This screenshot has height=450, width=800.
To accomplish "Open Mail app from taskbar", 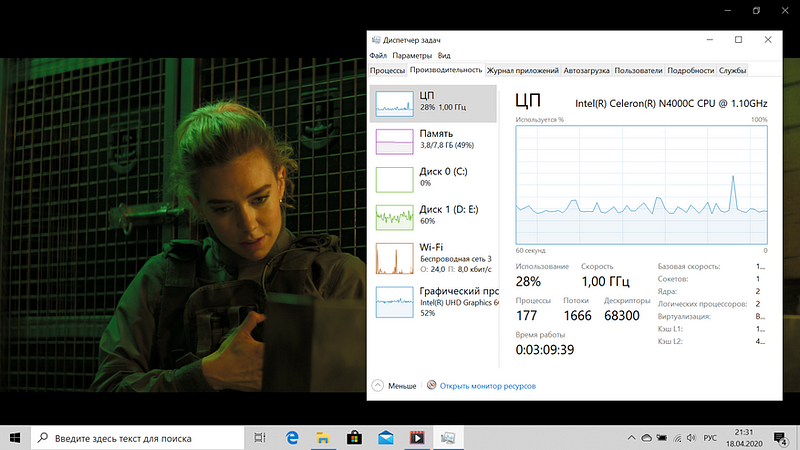I will [x=386, y=438].
